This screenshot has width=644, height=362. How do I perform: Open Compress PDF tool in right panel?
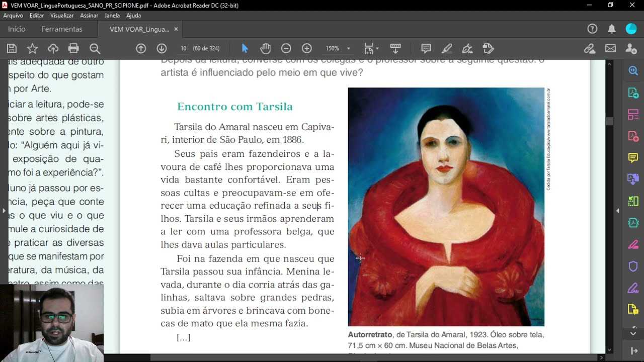[x=633, y=223]
